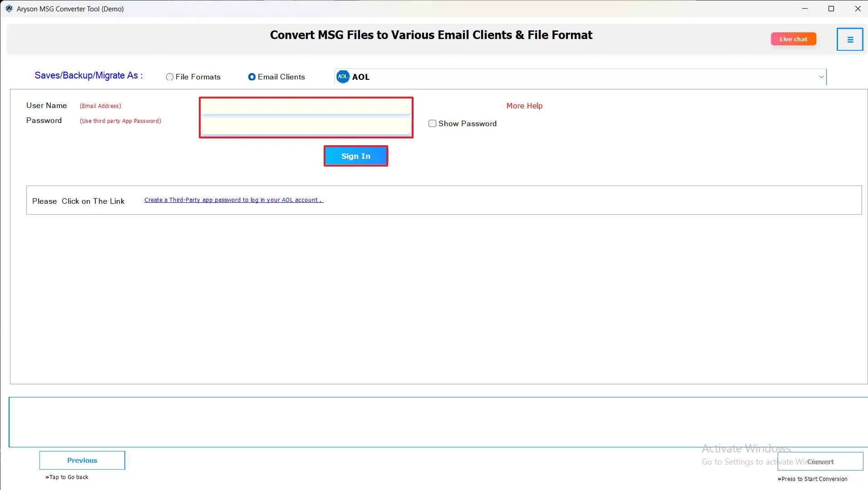Click the AOL logo icon
The width and height of the screenshot is (868, 490).
(343, 77)
